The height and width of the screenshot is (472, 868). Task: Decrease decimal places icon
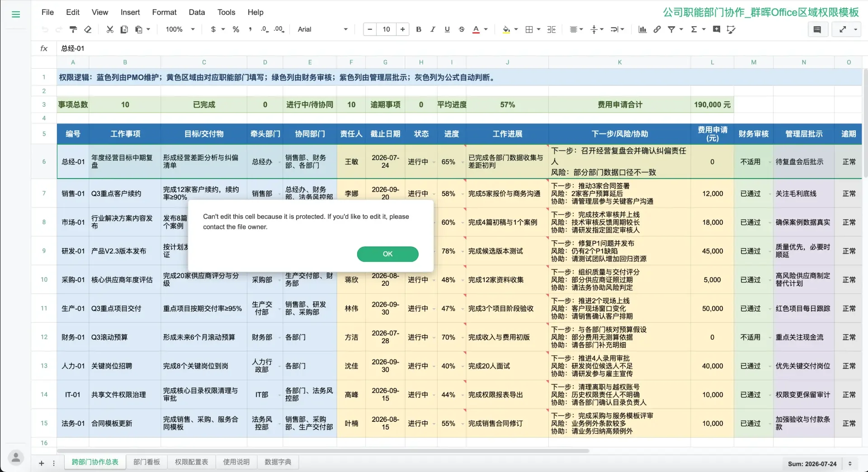(x=264, y=29)
